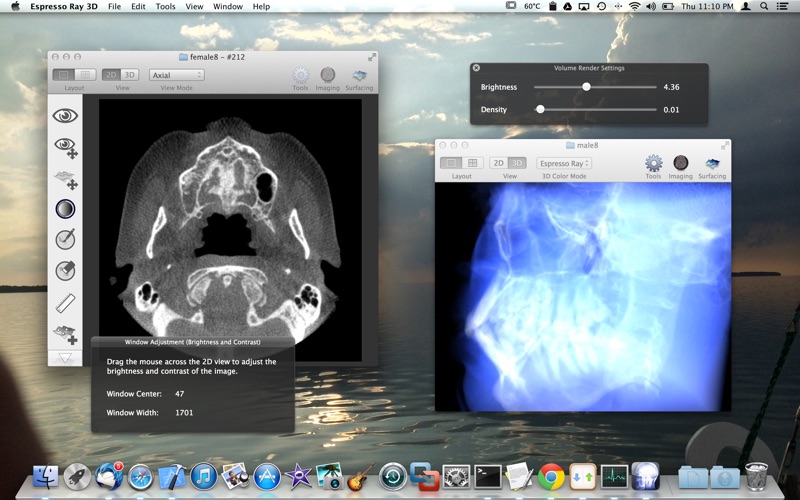Expand the tool sidebar's down arrow
800x500 pixels.
(x=66, y=358)
